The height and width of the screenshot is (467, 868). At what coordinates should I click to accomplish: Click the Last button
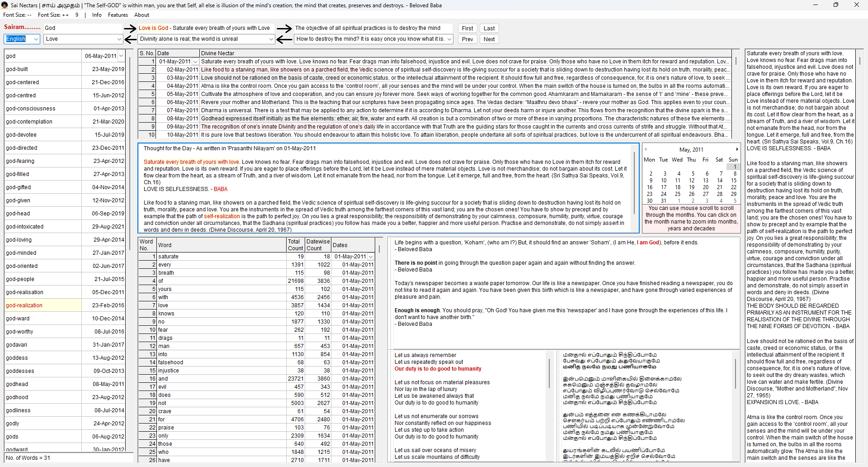click(489, 28)
